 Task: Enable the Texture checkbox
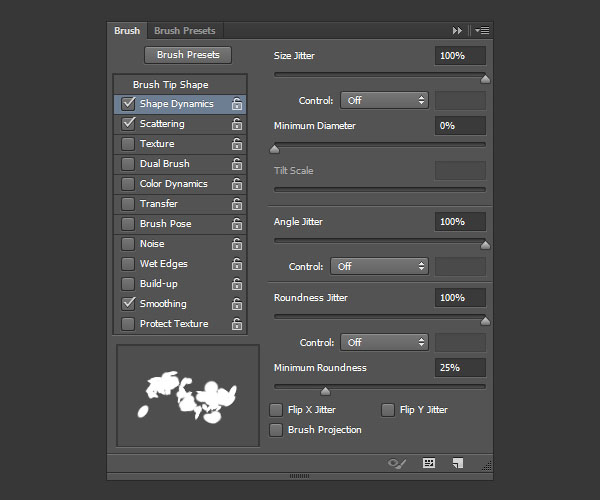coord(128,144)
